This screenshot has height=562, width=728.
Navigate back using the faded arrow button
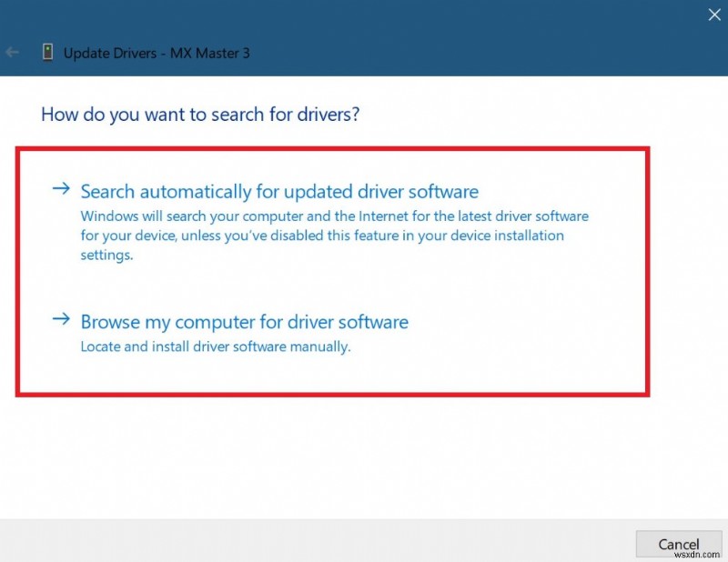pos(11,52)
